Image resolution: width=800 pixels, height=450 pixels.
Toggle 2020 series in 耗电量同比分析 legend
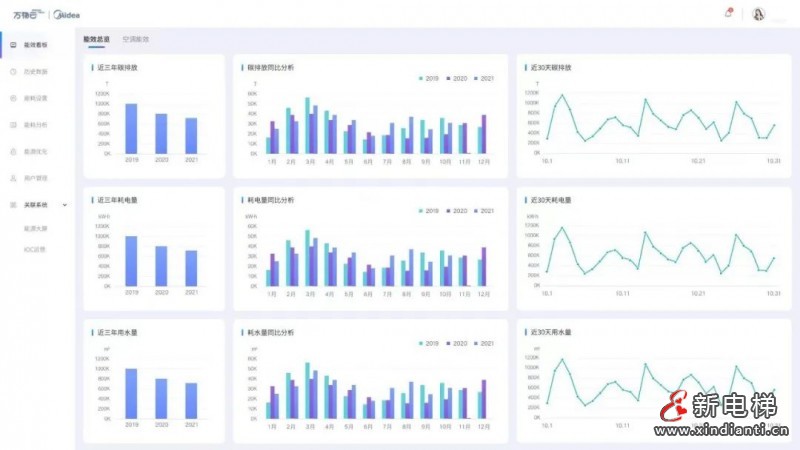point(457,211)
